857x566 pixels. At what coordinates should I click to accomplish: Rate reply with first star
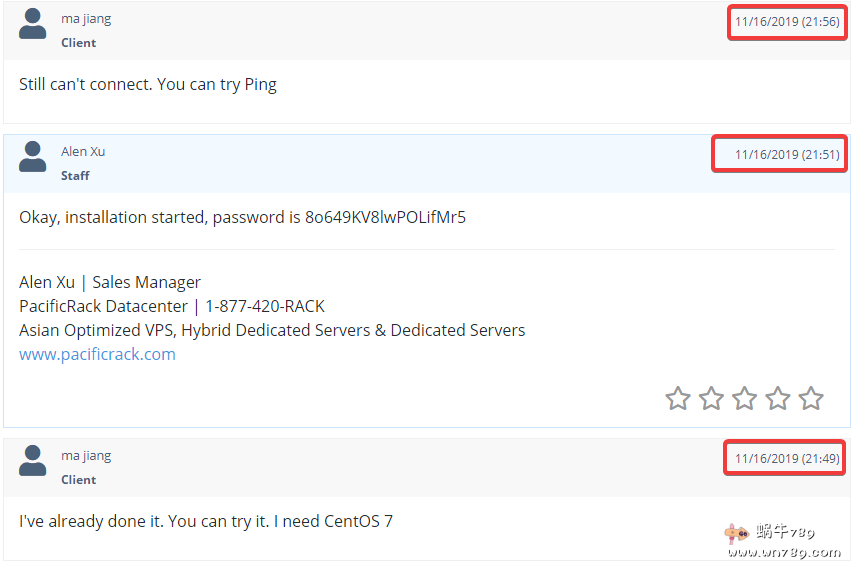(x=678, y=399)
